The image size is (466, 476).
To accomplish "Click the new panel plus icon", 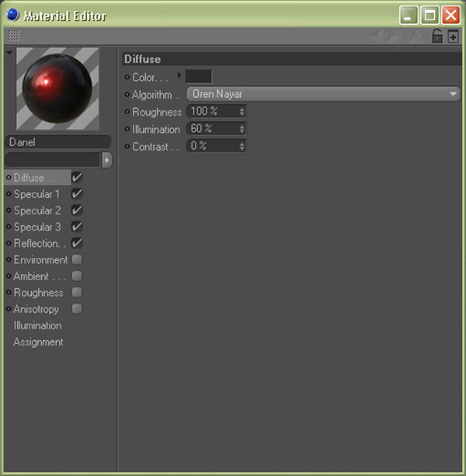I will point(453,36).
